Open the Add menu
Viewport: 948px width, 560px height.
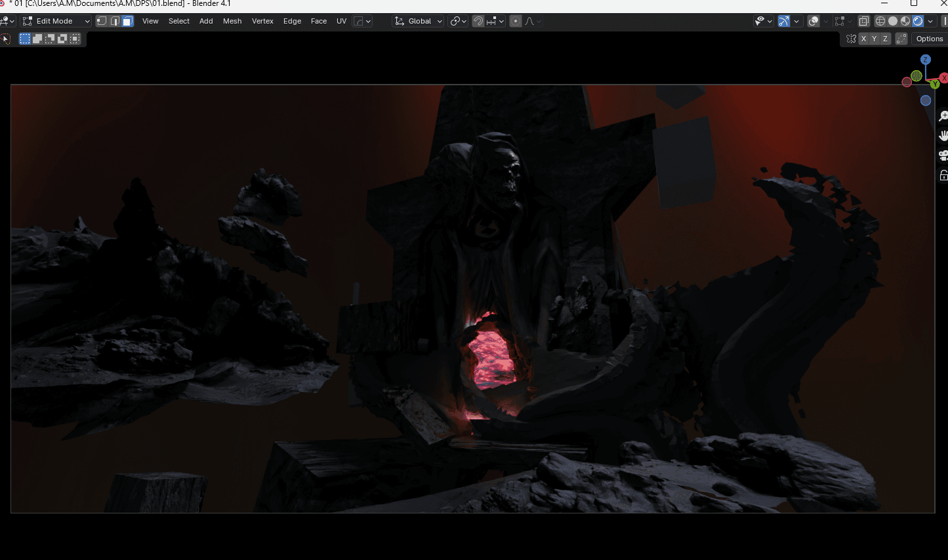pos(206,21)
